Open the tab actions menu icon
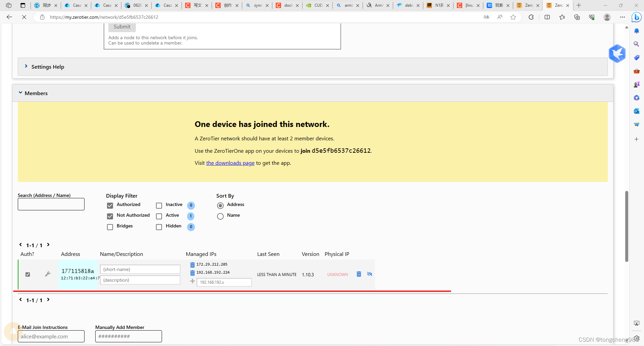The height and width of the screenshot is (346, 644). pyautogui.click(x=22, y=5)
